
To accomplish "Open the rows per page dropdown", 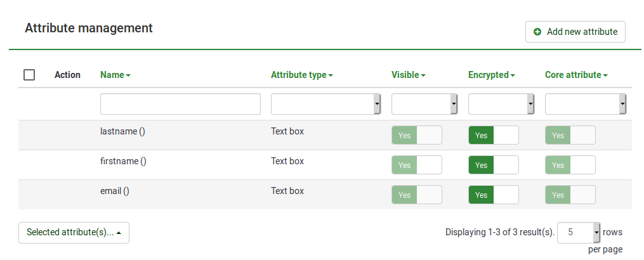I will coord(578,233).
